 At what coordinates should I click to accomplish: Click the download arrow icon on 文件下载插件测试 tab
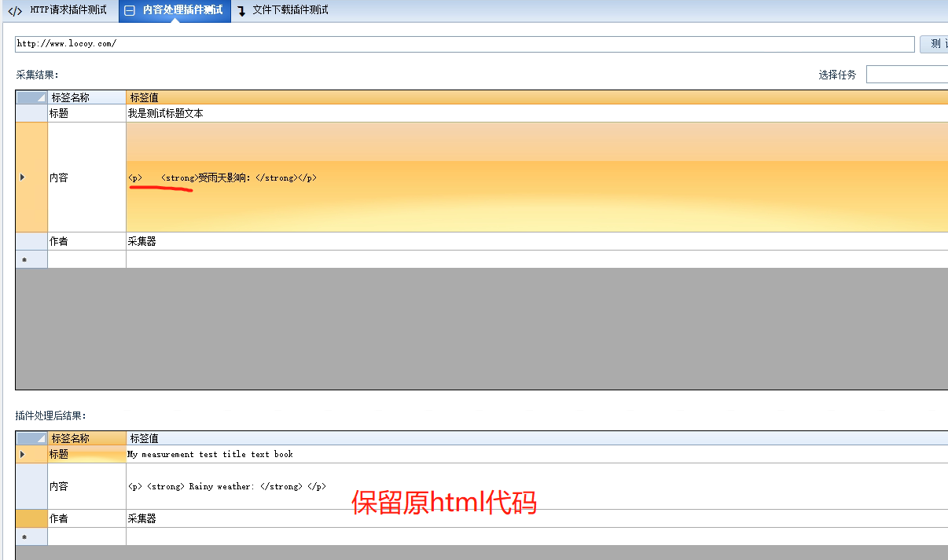pos(242,11)
